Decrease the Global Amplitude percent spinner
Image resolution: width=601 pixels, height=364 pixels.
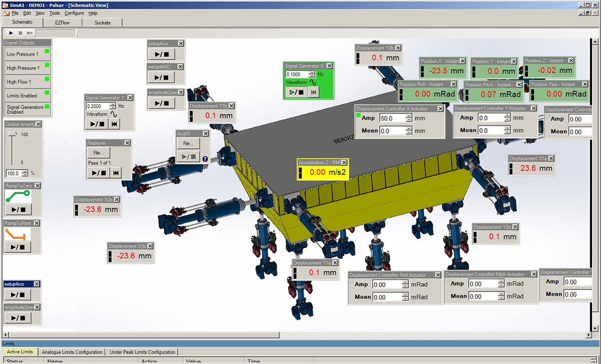[x=26, y=175]
